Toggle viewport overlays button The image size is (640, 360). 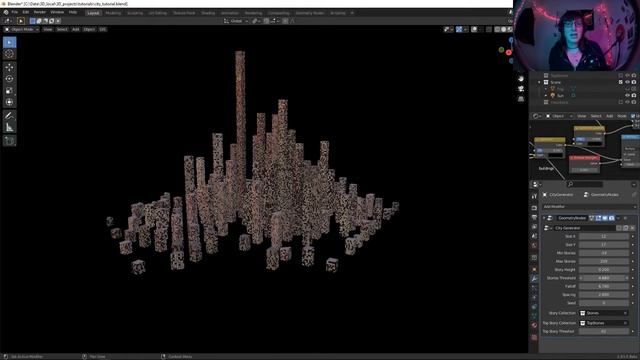474,29
